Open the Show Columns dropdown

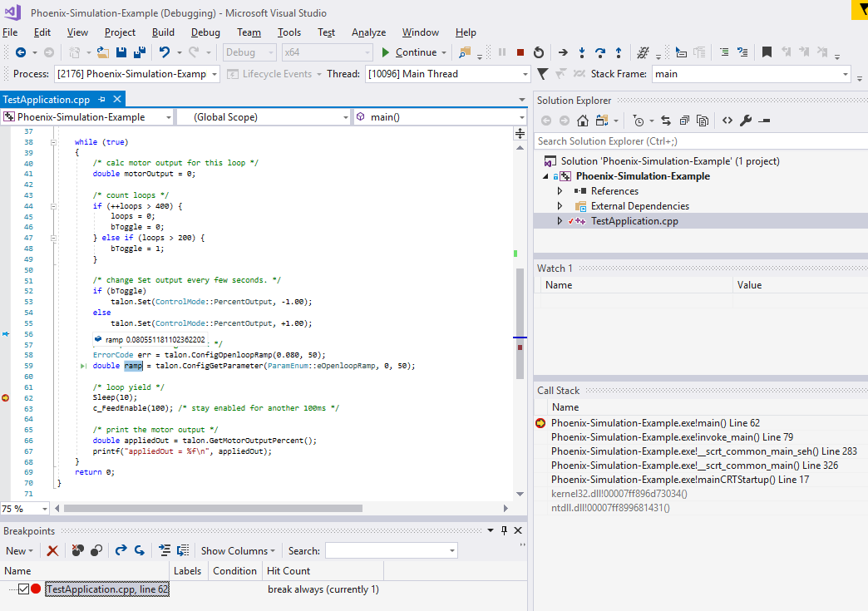pyautogui.click(x=238, y=550)
